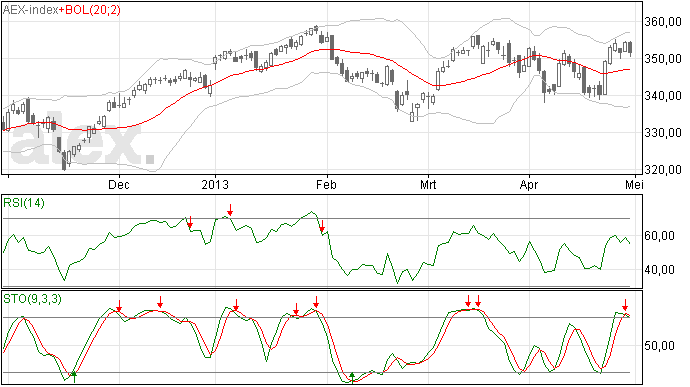The height and width of the screenshot is (387, 690).
Task: Click the RSI(14) panel label
Action: [24, 203]
